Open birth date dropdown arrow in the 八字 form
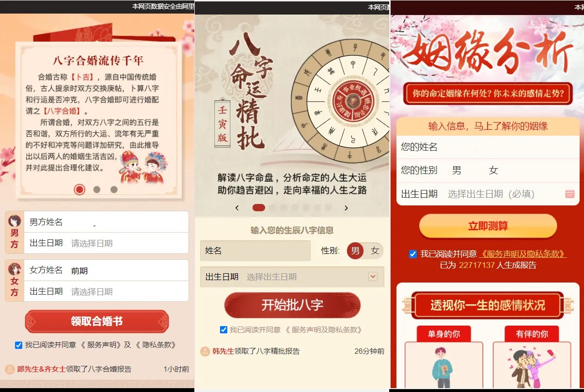The image size is (584, 392). click(x=373, y=277)
